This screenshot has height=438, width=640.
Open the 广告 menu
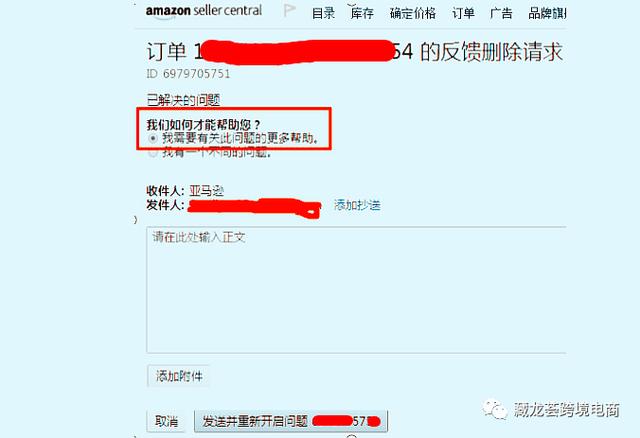click(x=501, y=13)
